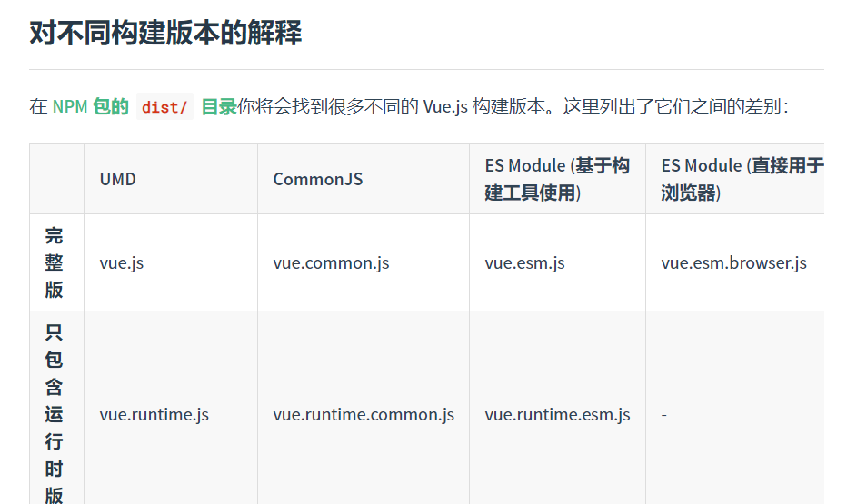Click the 完整版 row header
This screenshot has height=504, width=847.
(x=55, y=262)
